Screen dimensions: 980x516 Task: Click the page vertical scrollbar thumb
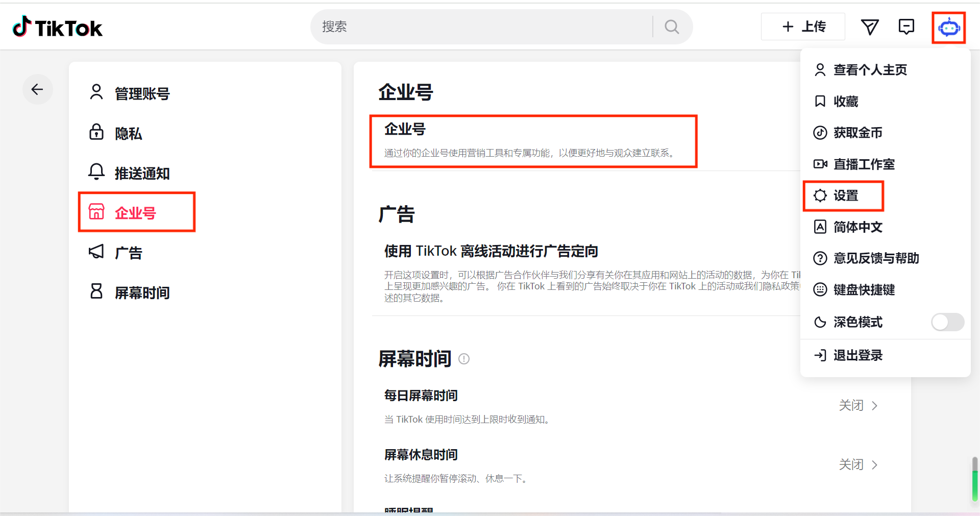(x=975, y=479)
